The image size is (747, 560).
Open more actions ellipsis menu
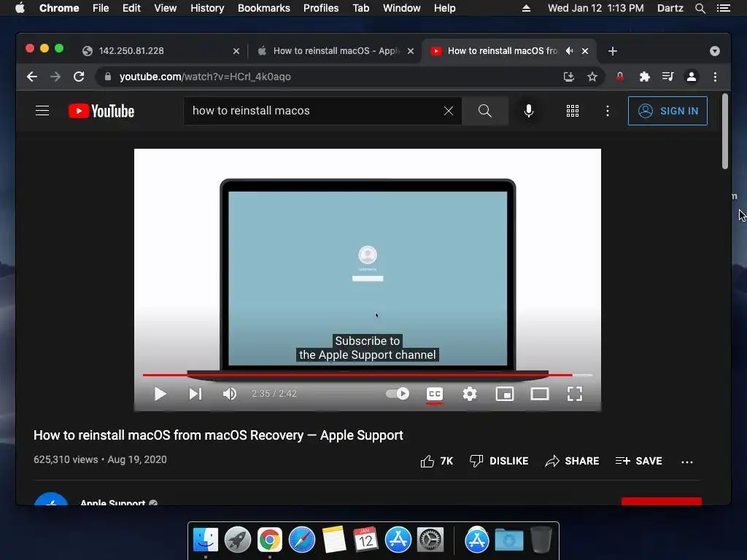coord(687,462)
